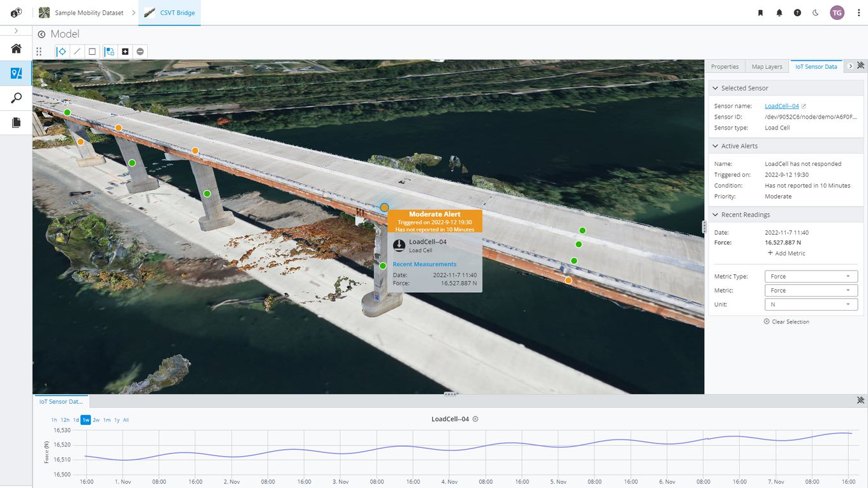Screen dimensions: 868x488
Task: Open the section box tool
Action: coord(91,51)
